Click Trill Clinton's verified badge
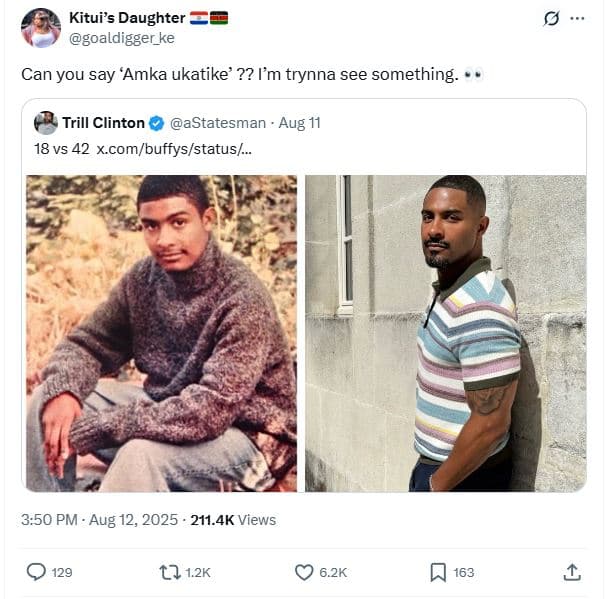 point(157,123)
